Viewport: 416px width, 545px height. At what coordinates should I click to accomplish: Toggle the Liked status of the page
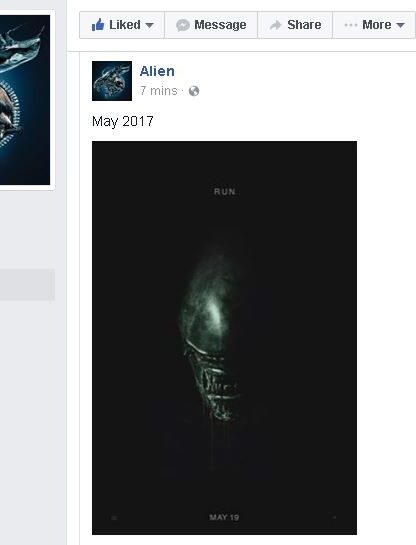[x=122, y=25]
